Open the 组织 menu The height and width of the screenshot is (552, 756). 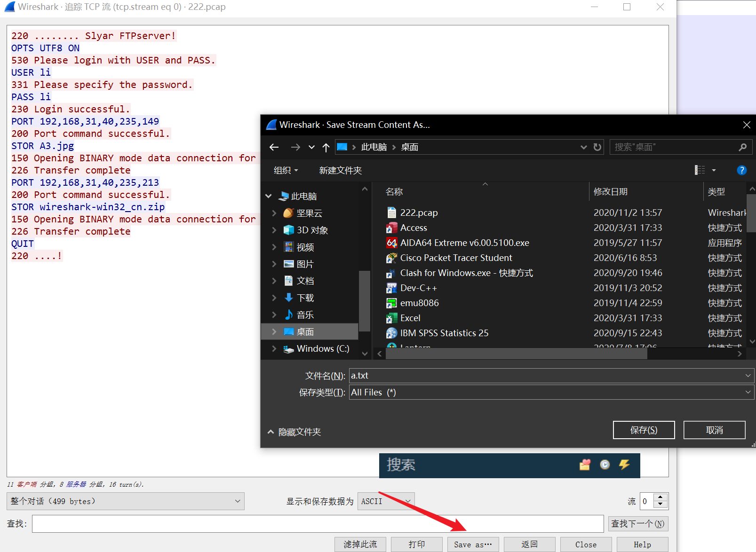pyautogui.click(x=286, y=170)
